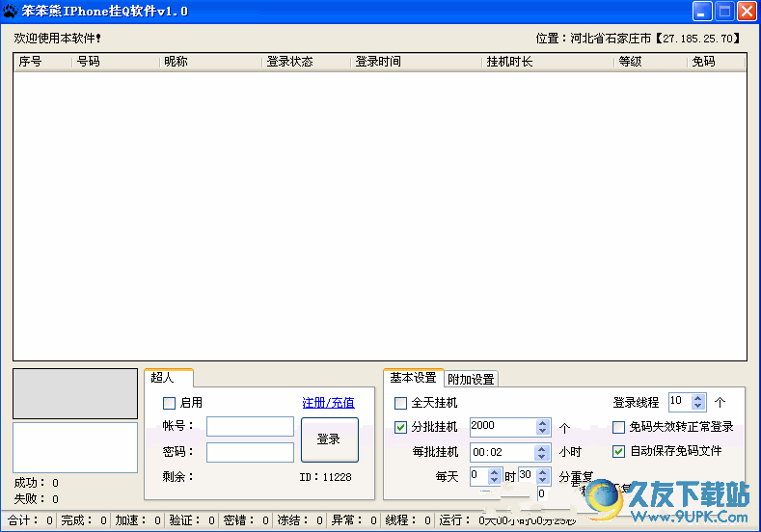Click 合计 in the status bar

click(30, 520)
